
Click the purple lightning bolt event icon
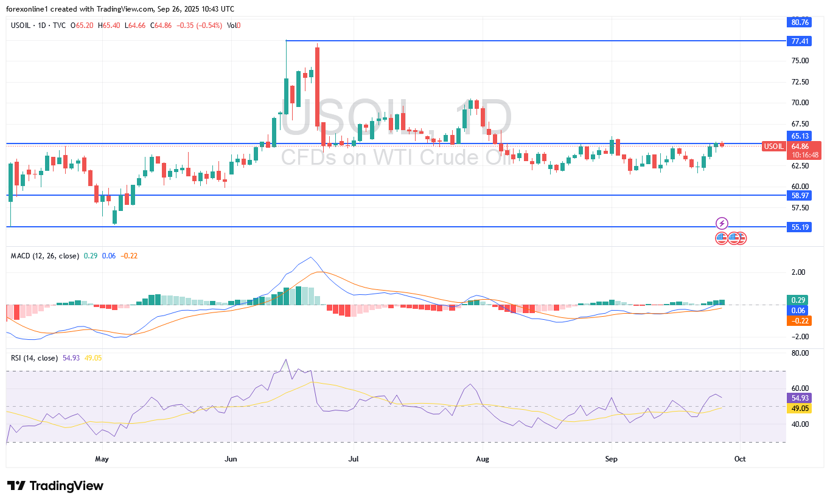pyautogui.click(x=722, y=223)
